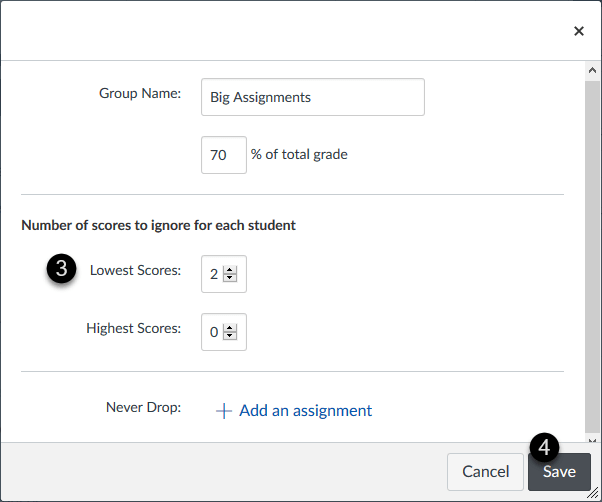This screenshot has width=602, height=502.
Task: Decrease Lowest Scores with down arrow
Action: (x=230, y=277)
